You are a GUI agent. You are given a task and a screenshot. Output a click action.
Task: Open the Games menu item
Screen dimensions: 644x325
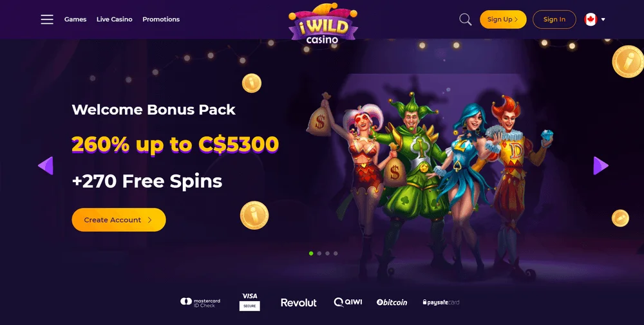(75, 19)
